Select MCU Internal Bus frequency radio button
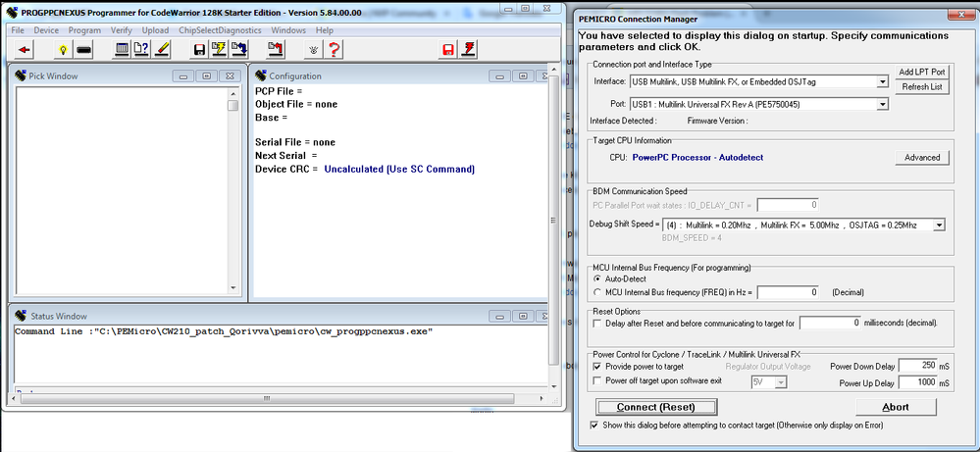 (x=597, y=291)
